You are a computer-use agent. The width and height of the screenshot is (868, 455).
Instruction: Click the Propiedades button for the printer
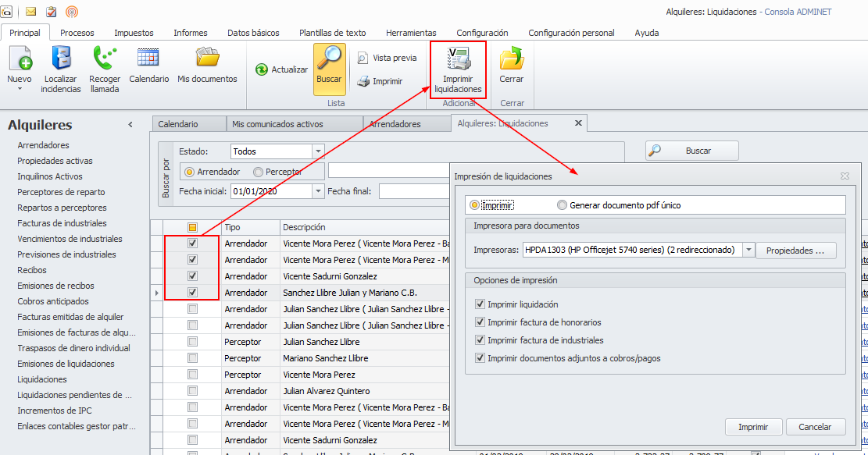(795, 251)
